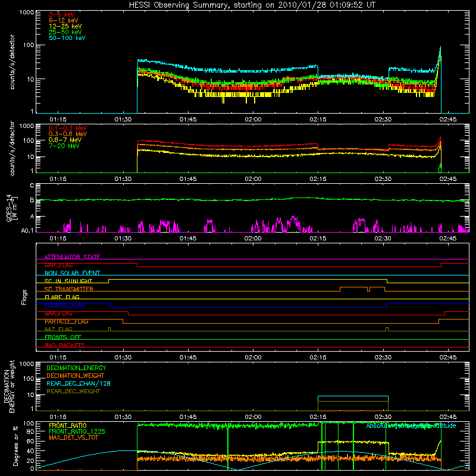
Task: Click the 01:45 time tick under the MeV panel
Action: click(x=188, y=179)
